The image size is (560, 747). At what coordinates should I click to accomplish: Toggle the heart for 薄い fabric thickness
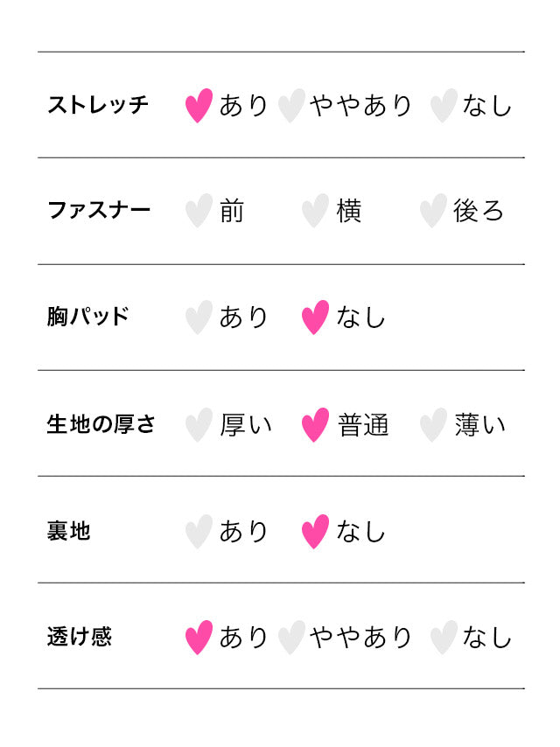pyautogui.click(x=432, y=425)
